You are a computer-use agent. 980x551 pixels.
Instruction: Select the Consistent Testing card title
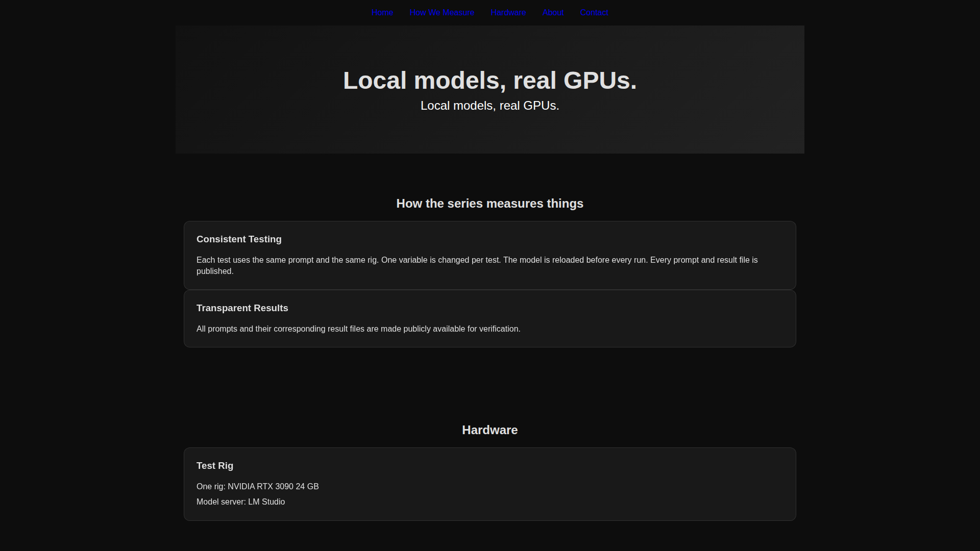coord(239,239)
